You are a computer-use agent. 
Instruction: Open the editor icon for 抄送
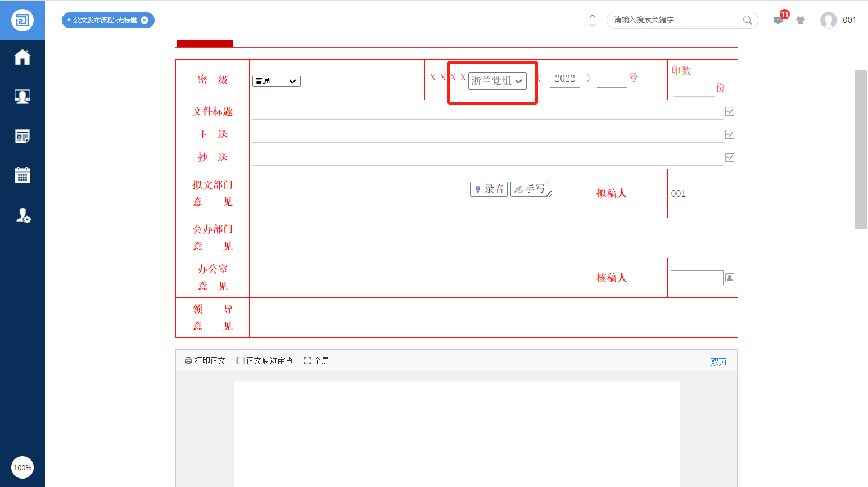[730, 157]
